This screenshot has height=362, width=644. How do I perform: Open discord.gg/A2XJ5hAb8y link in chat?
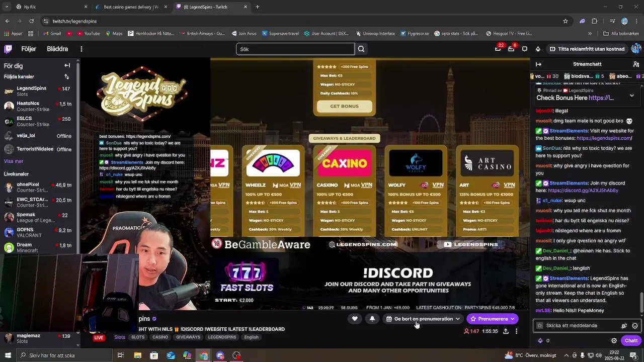pyautogui.click(x=583, y=191)
